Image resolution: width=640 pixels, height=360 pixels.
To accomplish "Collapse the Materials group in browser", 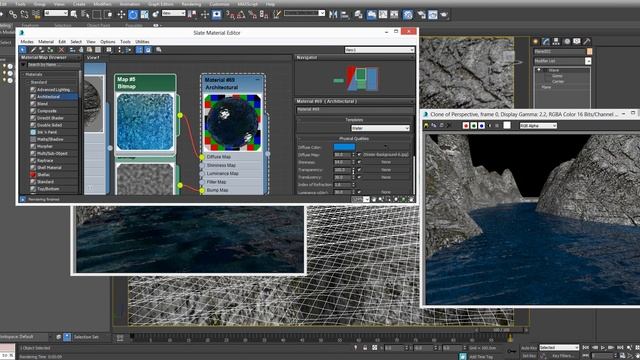I will (24, 74).
